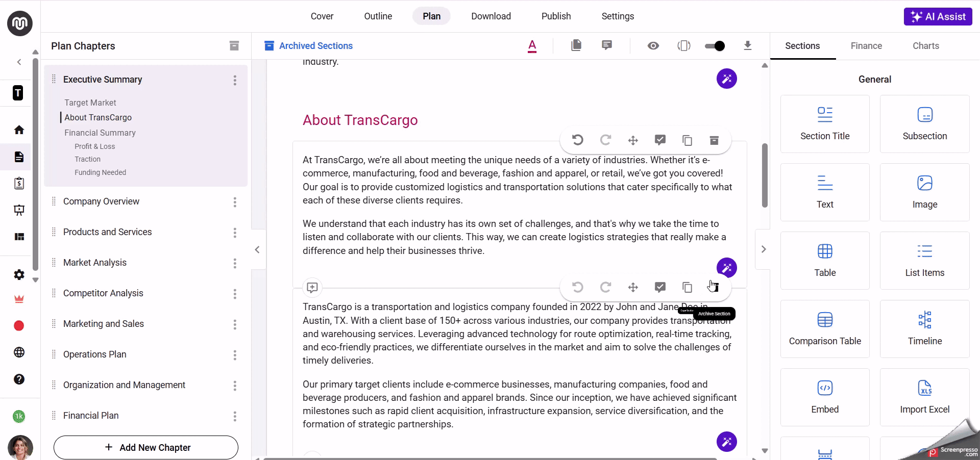Mark first section as complete check icon
The image size is (980, 460).
[x=660, y=140]
